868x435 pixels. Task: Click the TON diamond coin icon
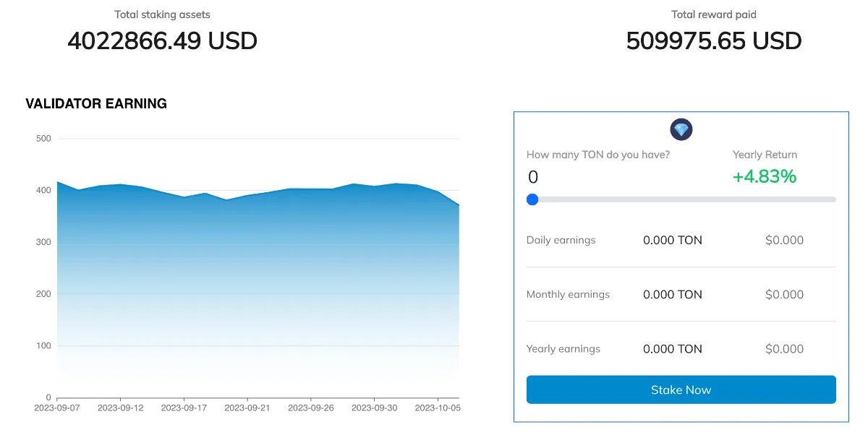pos(681,130)
